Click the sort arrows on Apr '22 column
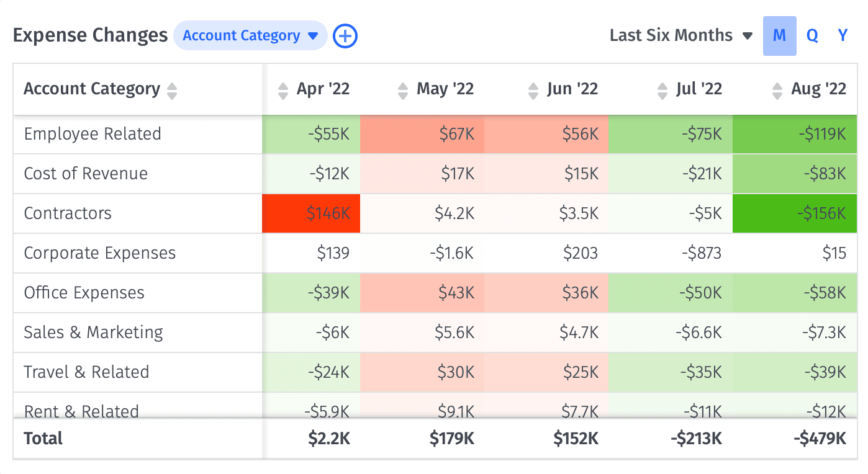This screenshot has width=868, height=474. 283,89
